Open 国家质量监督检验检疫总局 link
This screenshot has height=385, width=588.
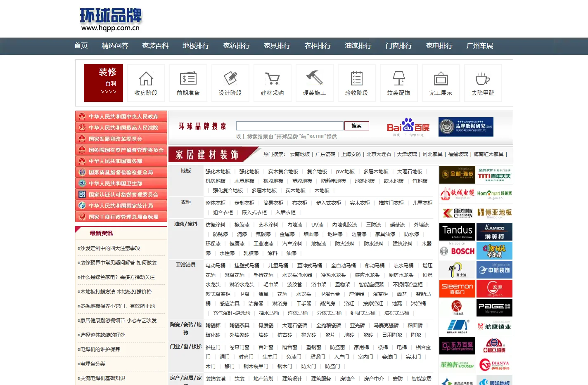pyautogui.click(x=121, y=172)
